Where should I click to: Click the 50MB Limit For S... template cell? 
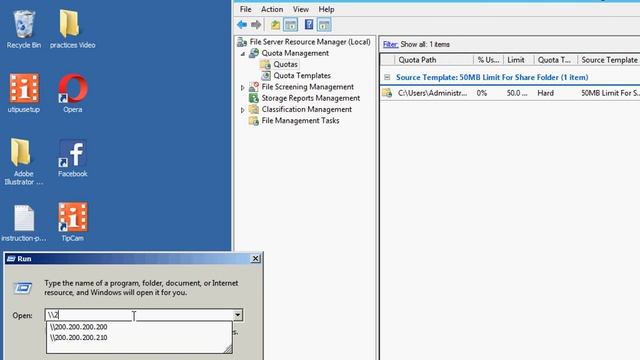(x=610, y=93)
